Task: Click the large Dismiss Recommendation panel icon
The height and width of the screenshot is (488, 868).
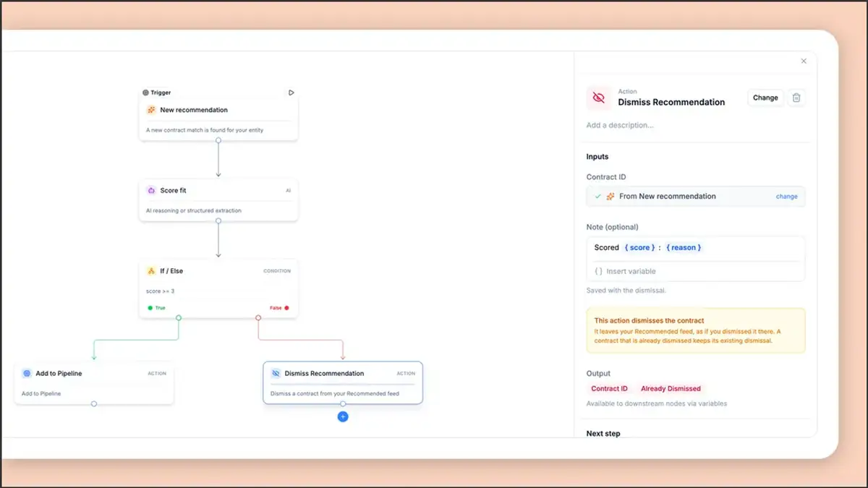Action: tap(598, 98)
